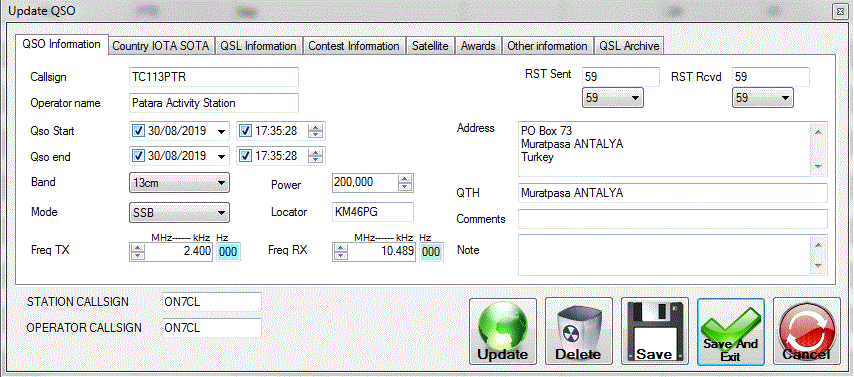Screen dimensions: 854x377
Task: Click the Freq TX spinner arrows
Action: (x=138, y=252)
